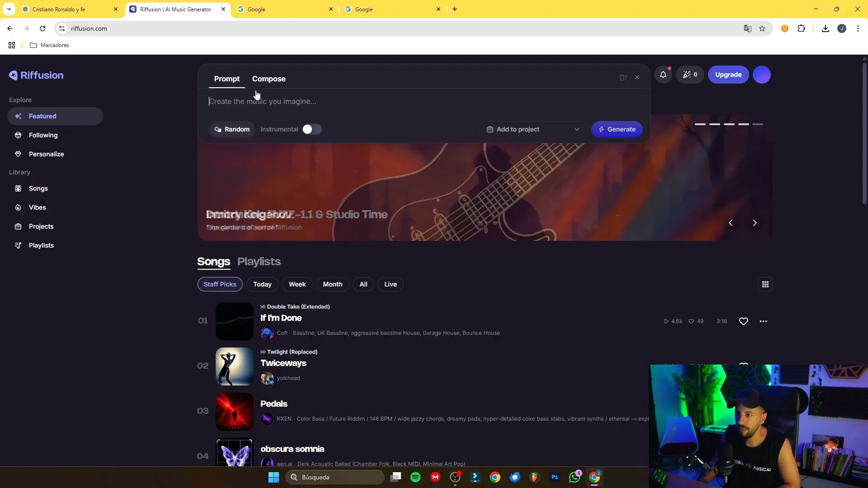The height and width of the screenshot is (488, 868).
Task: Switch to the Compose tab
Action: (269, 79)
